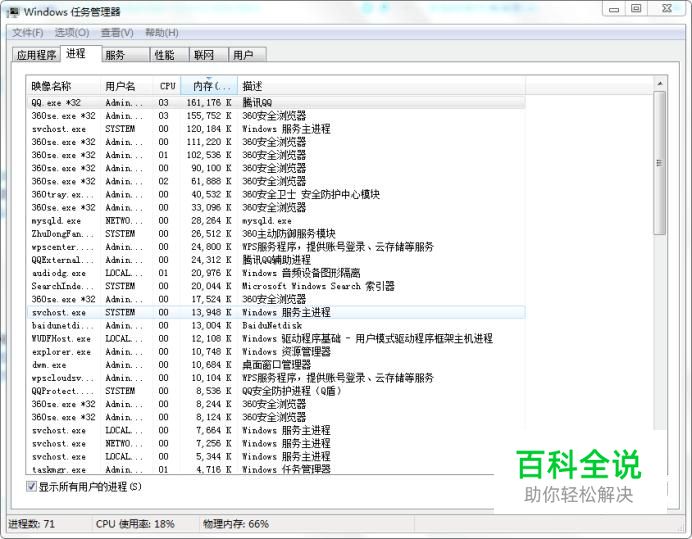Click the BaiduNetdisk description cell
The image size is (692, 539).
(x=272, y=325)
